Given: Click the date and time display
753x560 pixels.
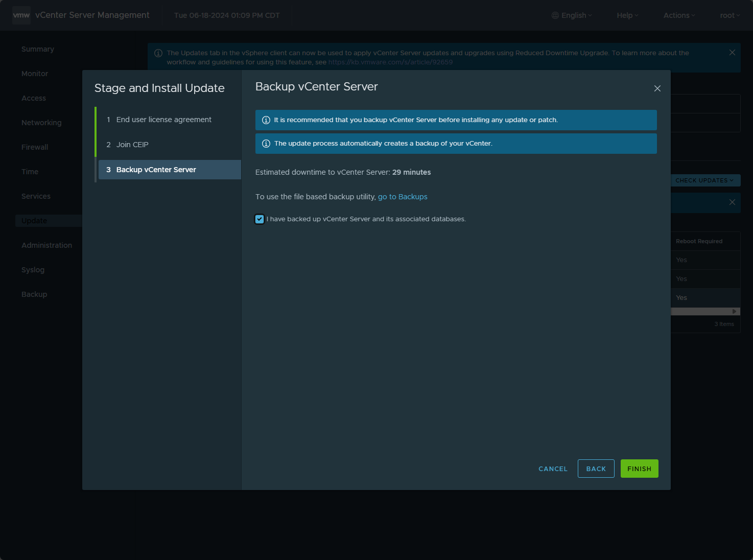Looking at the screenshot, I should pyautogui.click(x=227, y=15).
